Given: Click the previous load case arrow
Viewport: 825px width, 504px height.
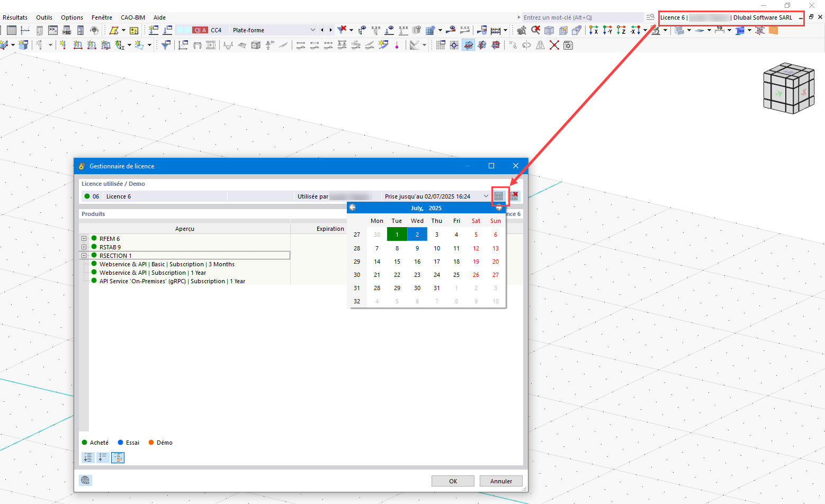Looking at the screenshot, I should [x=322, y=30].
